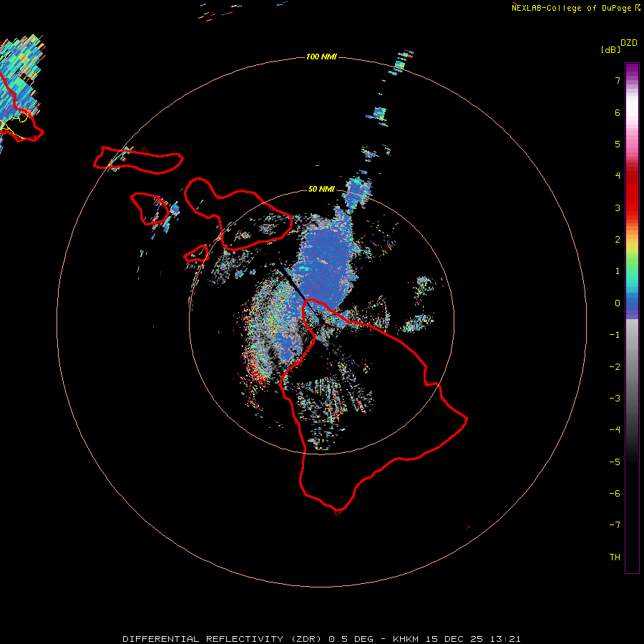The width and height of the screenshot is (644, 644).
Task: Click the Molokai island outline
Action: coord(138,160)
